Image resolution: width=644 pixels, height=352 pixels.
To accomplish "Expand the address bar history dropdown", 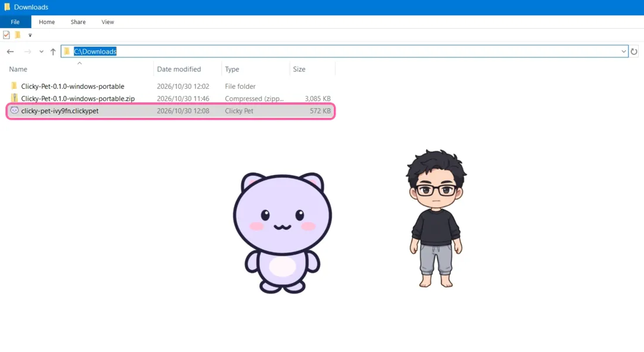I will 624,51.
